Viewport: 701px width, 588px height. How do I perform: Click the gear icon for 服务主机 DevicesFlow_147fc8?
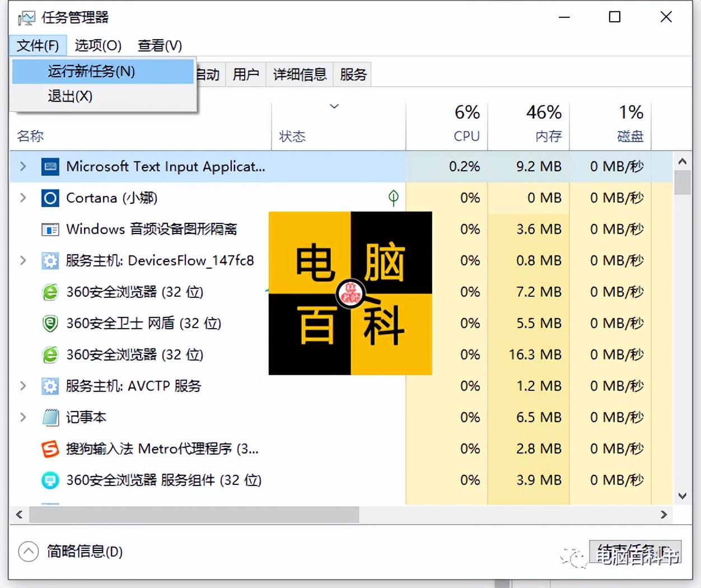tap(50, 260)
